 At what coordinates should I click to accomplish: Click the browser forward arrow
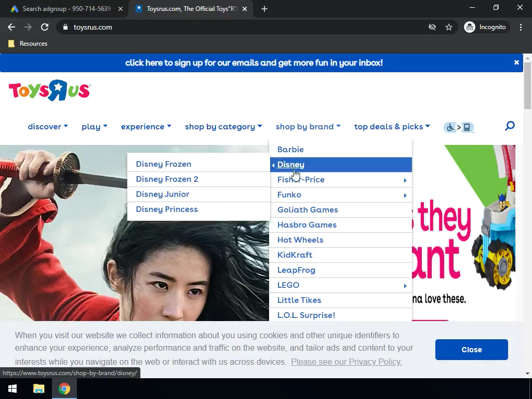(28, 27)
